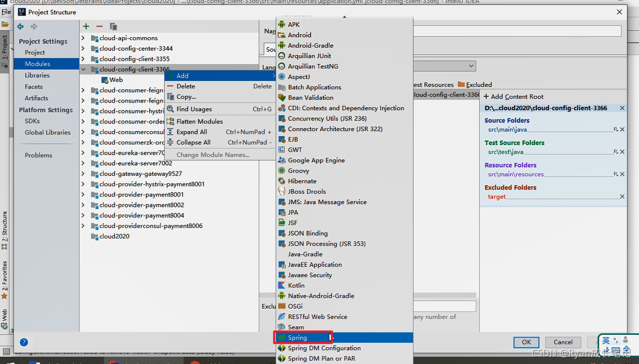
Task: Click the EJB icon in the list
Action: pos(282,139)
